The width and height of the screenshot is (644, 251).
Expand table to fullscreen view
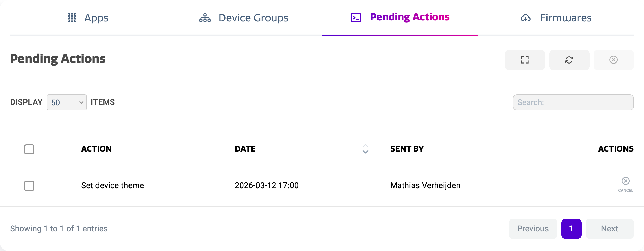click(x=525, y=60)
